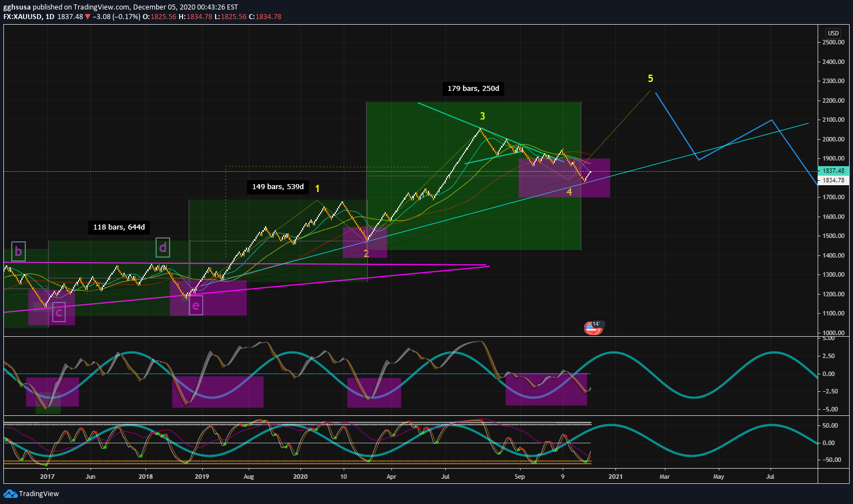Click the orange wave label 4

click(569, 192)
